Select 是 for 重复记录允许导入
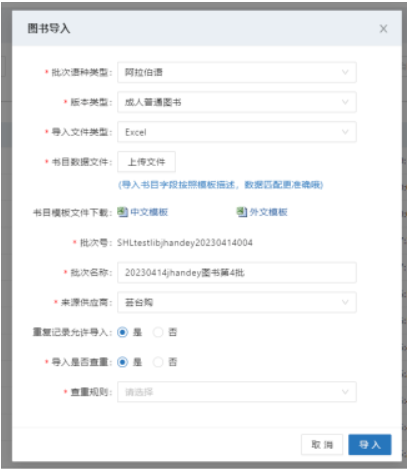408x470 pixels. coord(123,332)
